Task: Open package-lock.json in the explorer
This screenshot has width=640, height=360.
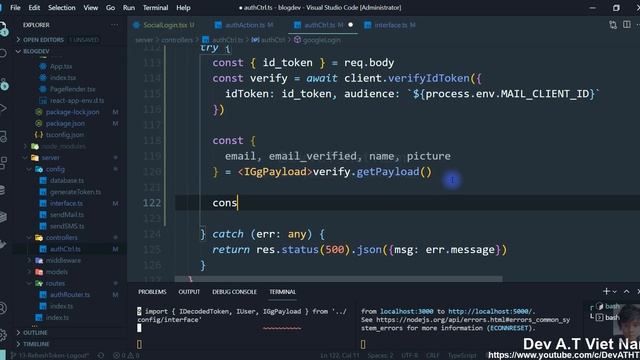Action: [72, 112]
